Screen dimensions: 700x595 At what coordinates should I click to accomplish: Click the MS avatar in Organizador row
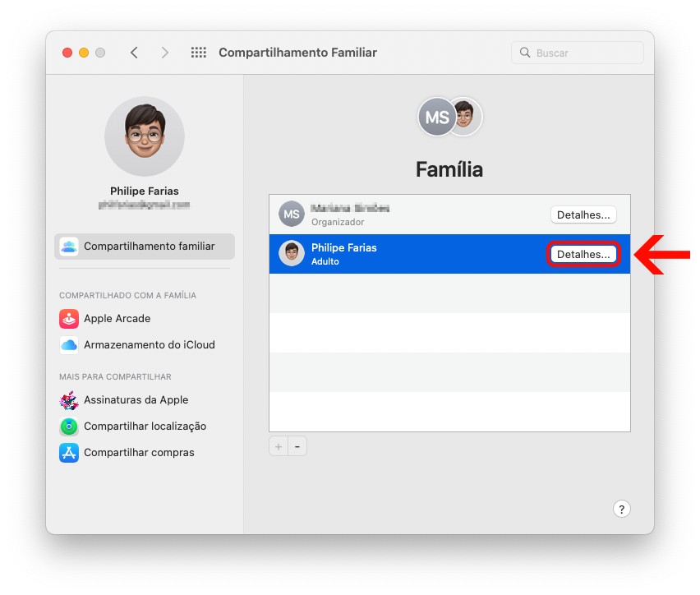click(x=292, y=214)
